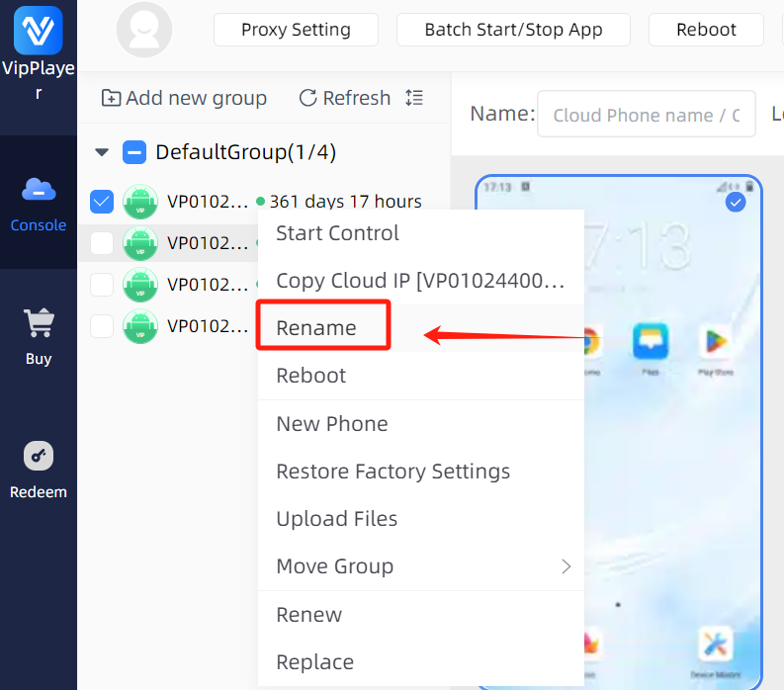The height and width of the screenshot is (690, 784).
Task: Click the user profile avatar icon
Action: (x=144, y=30)
